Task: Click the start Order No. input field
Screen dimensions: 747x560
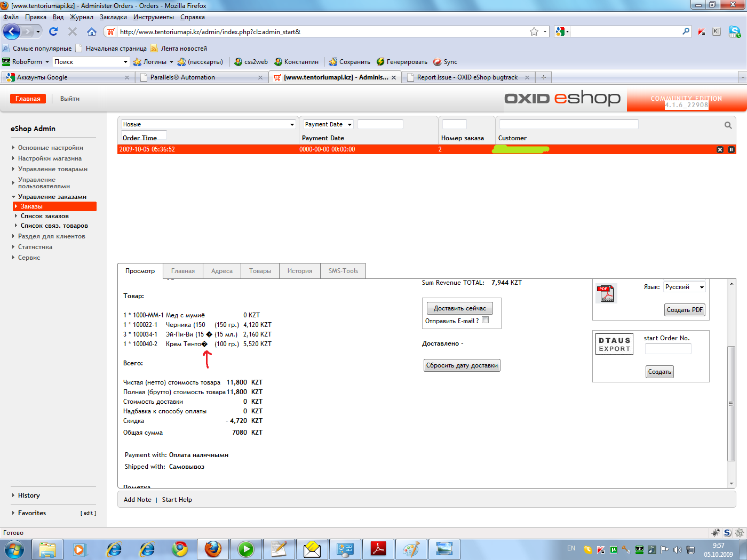Action: [x=667, y=349]
